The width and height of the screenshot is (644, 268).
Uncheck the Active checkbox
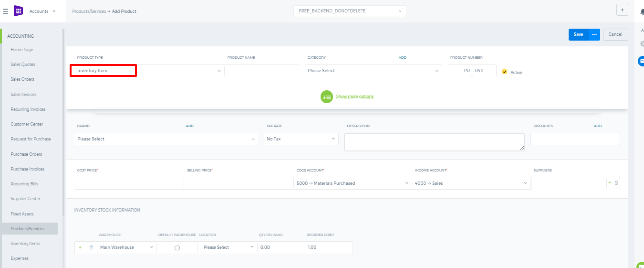click(505, 72)
